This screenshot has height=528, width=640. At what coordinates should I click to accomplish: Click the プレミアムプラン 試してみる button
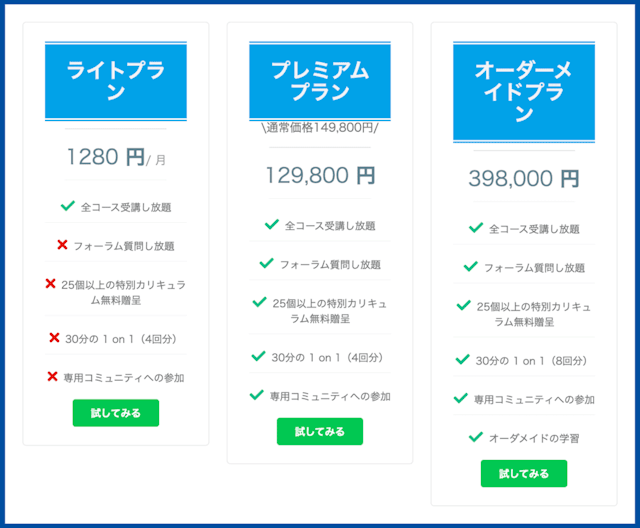(320, 431)
